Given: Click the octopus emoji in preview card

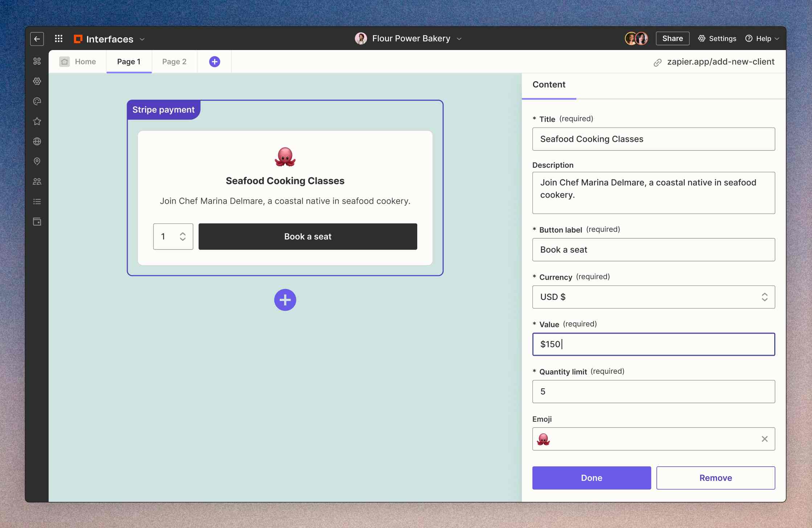Looking at the screenshot, I should (285, 157).
